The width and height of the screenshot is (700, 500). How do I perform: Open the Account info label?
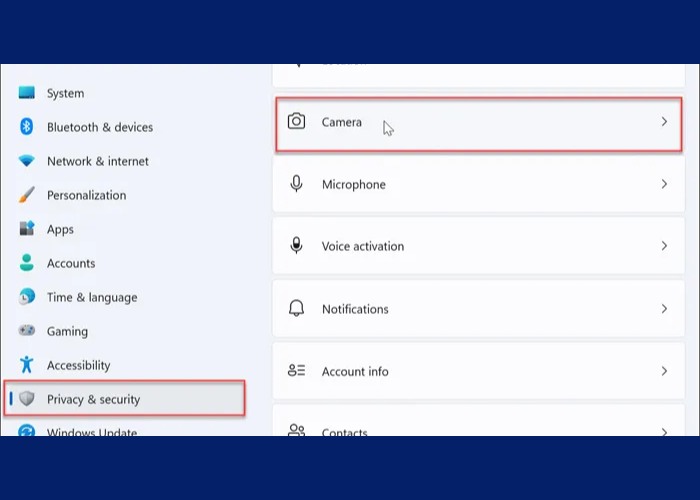pyautogui.click(x=355, y=371)
